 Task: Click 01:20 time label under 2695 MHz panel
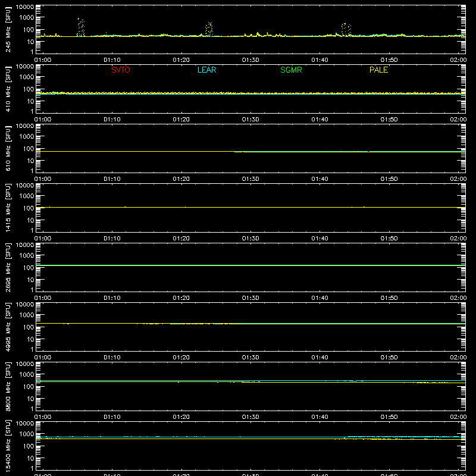[x=181, y=298]
